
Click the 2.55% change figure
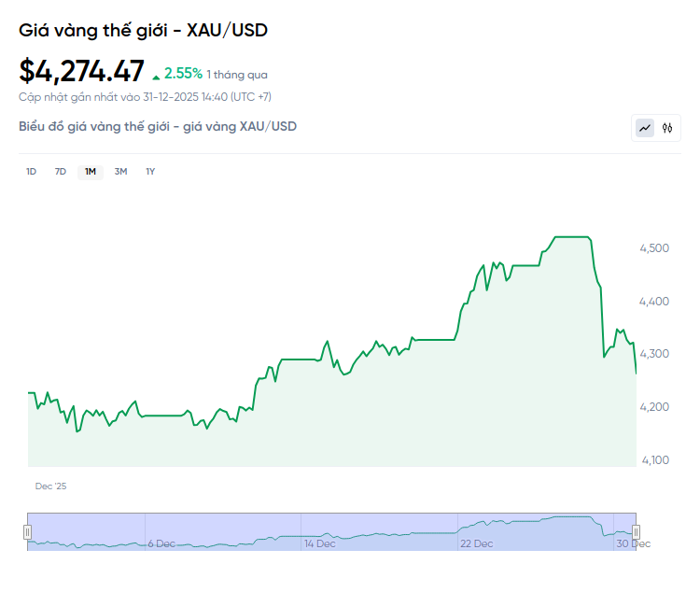(183, 73)
